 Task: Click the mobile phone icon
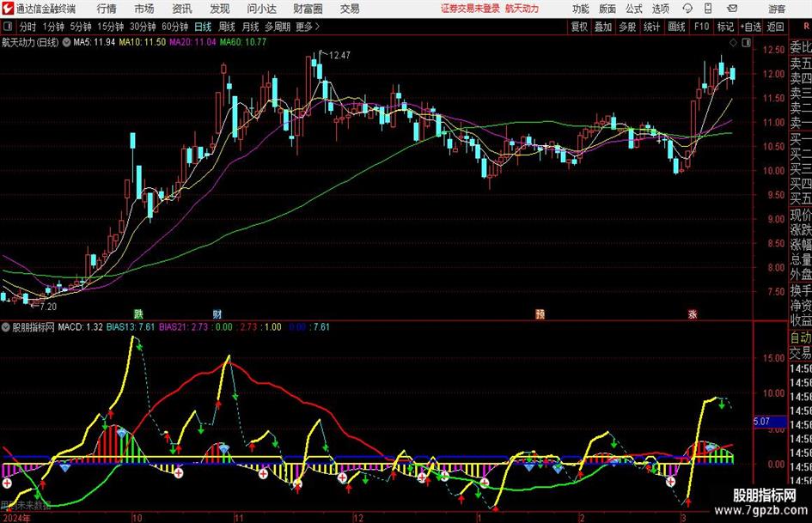pyautogui.click(x=708, y=9)
